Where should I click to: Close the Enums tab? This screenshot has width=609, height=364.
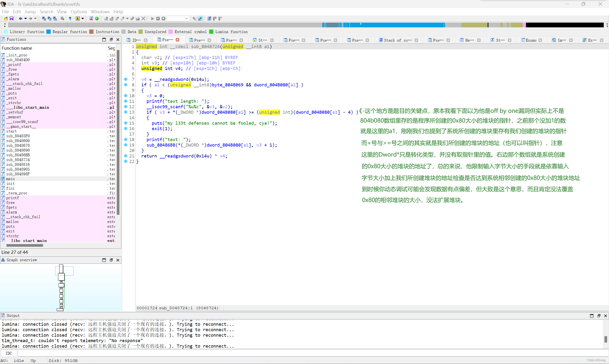tap(540, 40)
